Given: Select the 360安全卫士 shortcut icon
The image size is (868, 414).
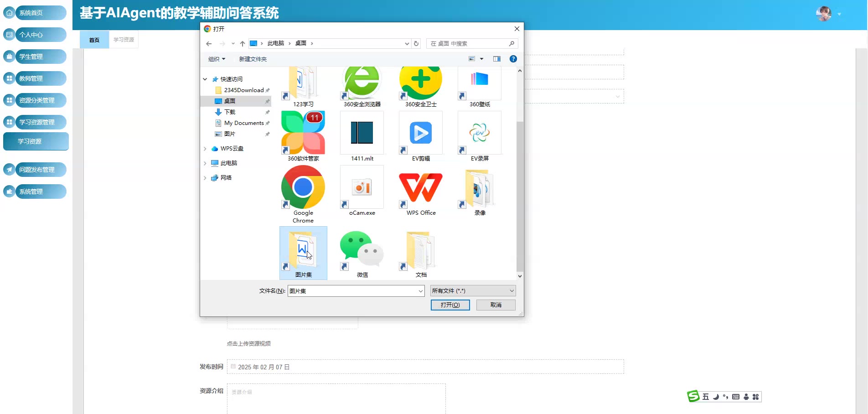Looking at the screenshot, I should 421,87.
